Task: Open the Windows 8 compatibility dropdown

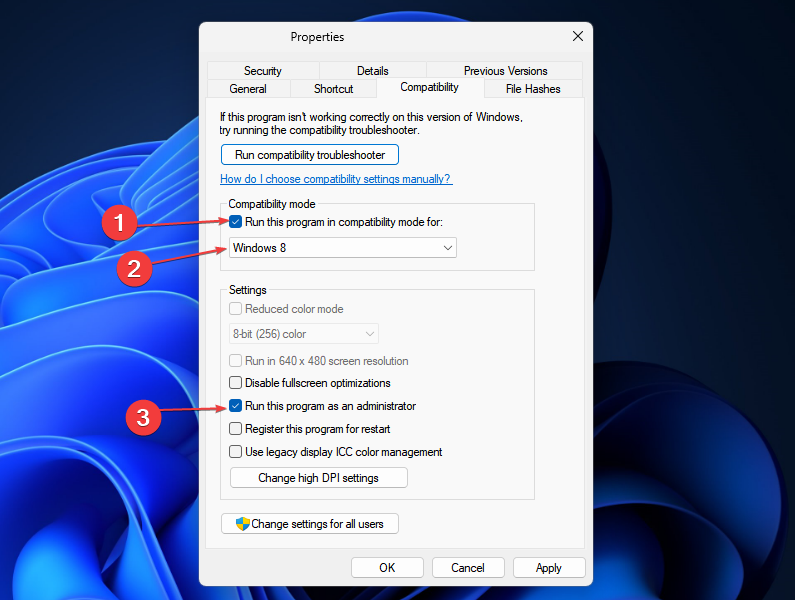Action: [343, 247]
